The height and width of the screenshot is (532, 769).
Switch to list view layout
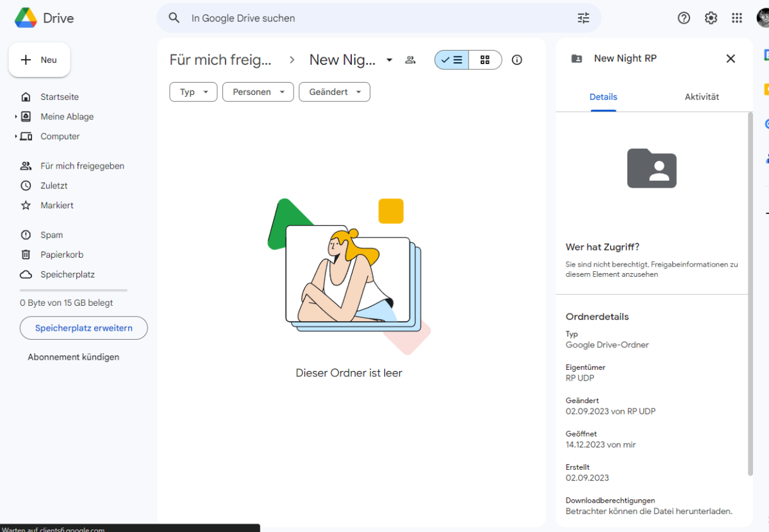tap(452, 60)
